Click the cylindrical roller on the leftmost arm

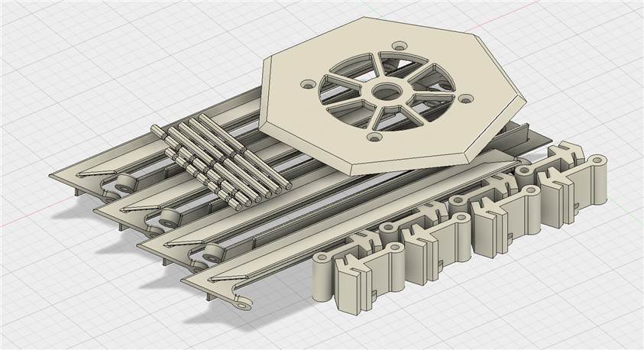pyautogui.click(x=124, y=183)
